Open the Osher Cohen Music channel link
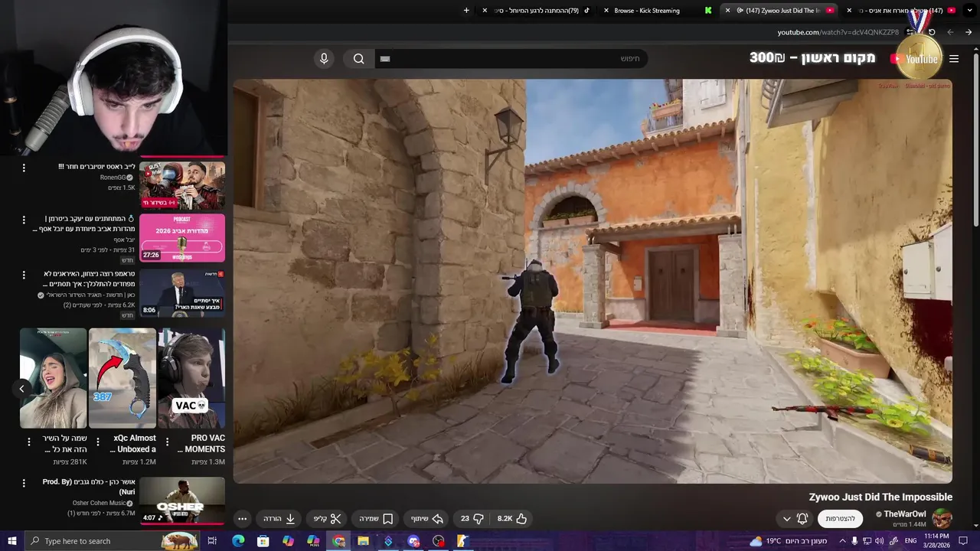980x551 pixels. click(x=98, y=503)
